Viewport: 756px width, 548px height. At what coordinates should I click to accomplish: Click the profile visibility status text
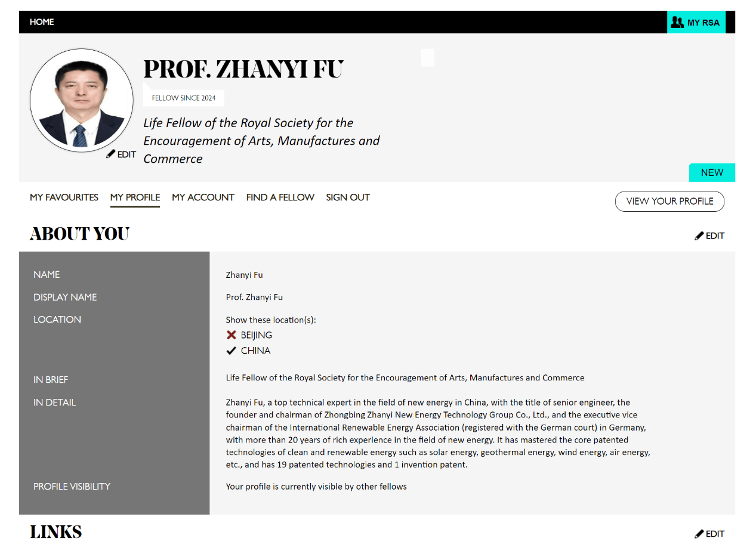click(x=316, y=487)
